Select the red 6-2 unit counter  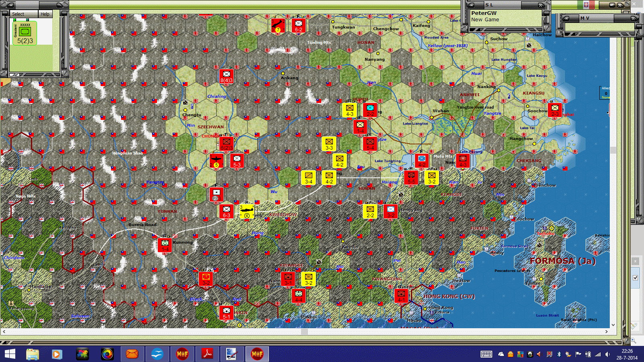click(x=299, y=25)
